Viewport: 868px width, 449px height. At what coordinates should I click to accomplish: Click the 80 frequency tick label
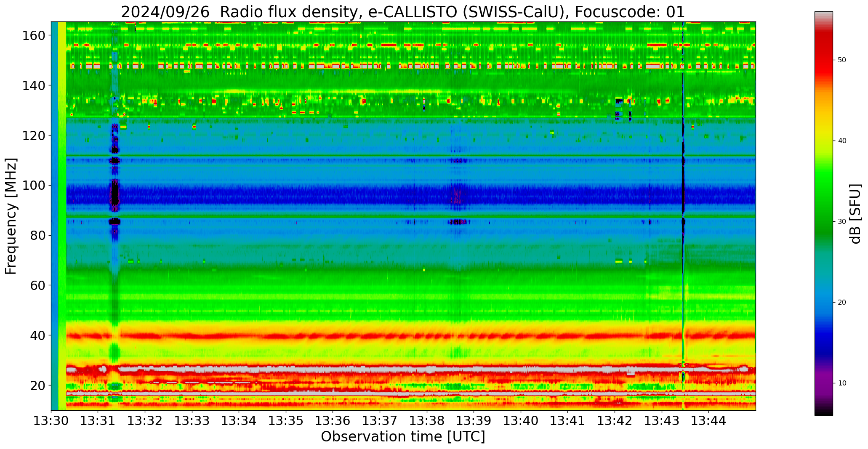38,235
